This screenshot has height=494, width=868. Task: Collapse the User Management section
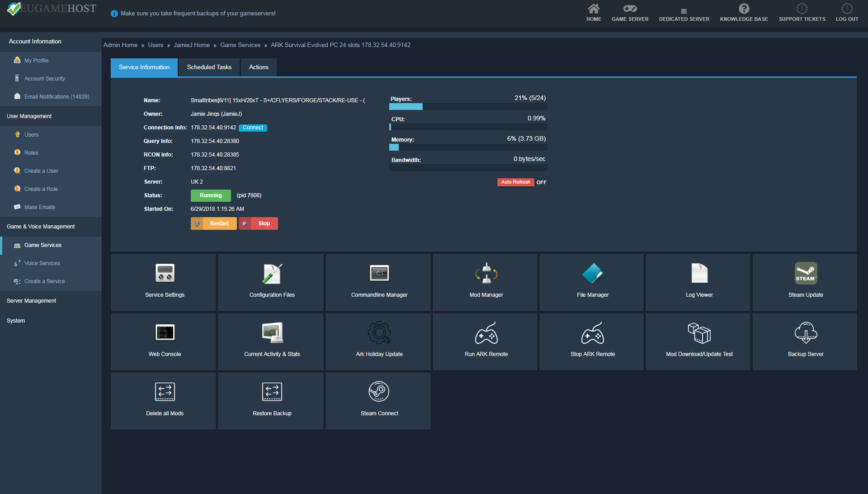coord(29,116)
